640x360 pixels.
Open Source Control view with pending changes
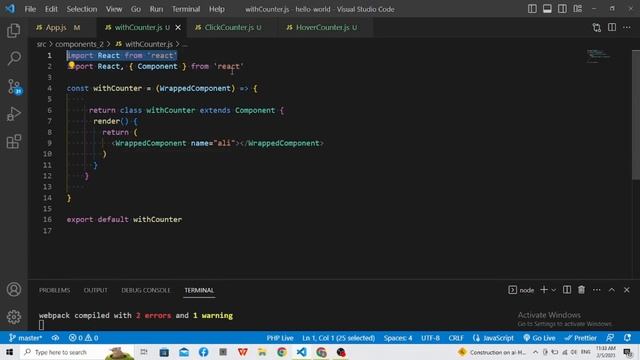[14, 87]
